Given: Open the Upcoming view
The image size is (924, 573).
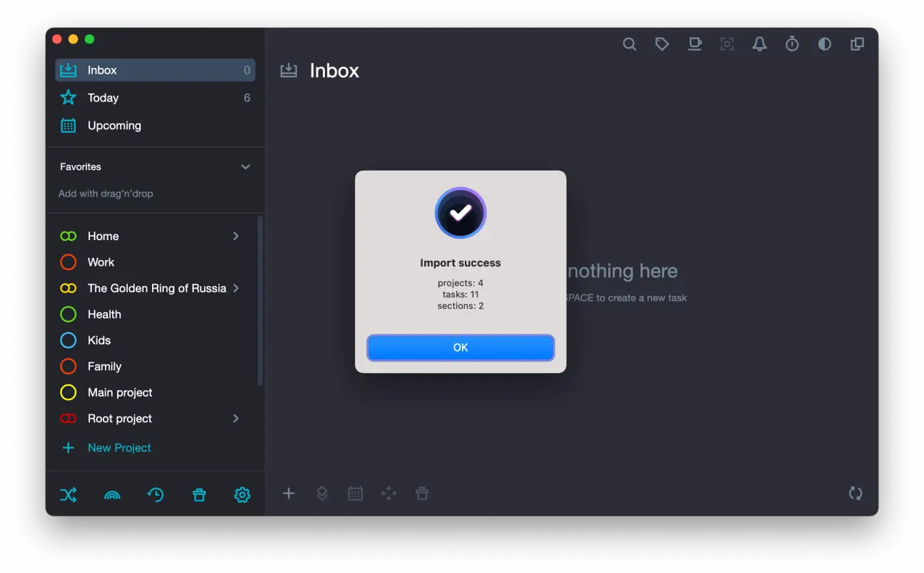Looking at the screenshot, I should click(x=114, y=126).
